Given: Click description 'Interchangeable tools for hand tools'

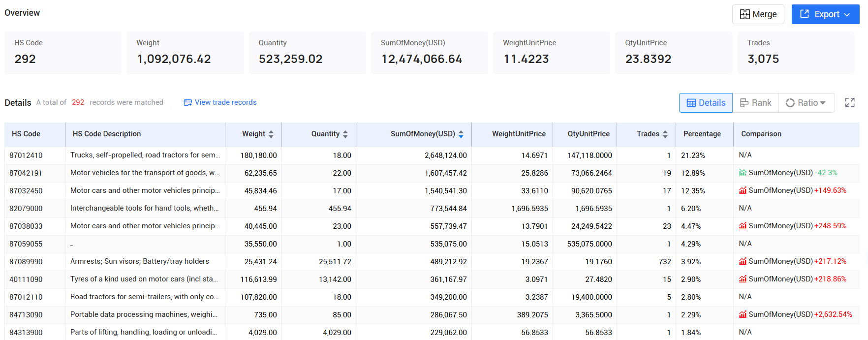Looking at the screenshot, I should click(x=145, y=208).
